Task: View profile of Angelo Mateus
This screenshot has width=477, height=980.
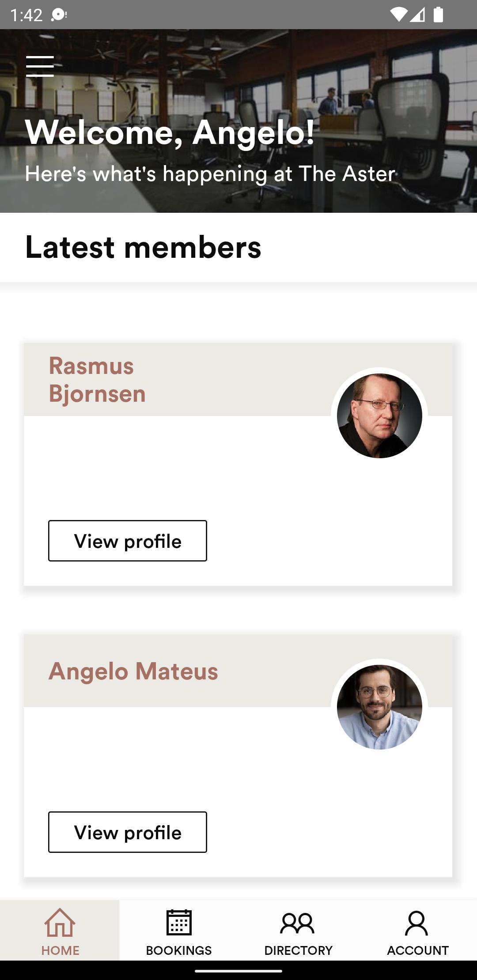Action: coord(128,832)
